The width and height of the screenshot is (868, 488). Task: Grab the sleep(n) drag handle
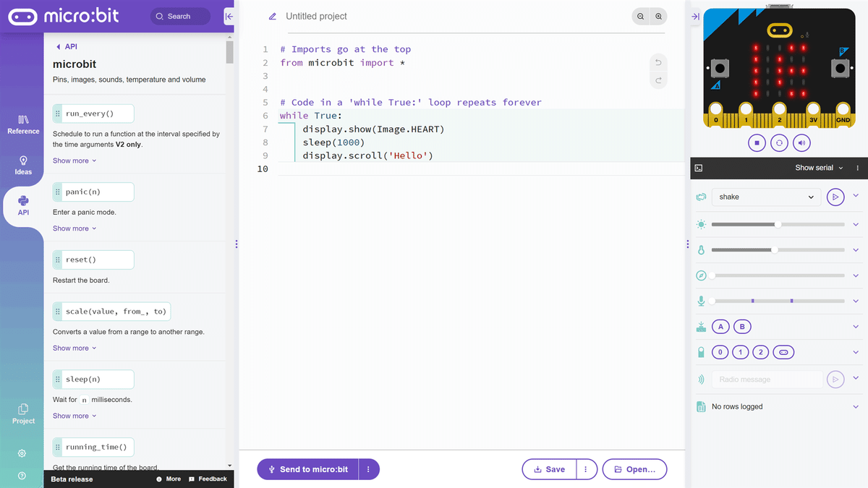pos(58,379)
